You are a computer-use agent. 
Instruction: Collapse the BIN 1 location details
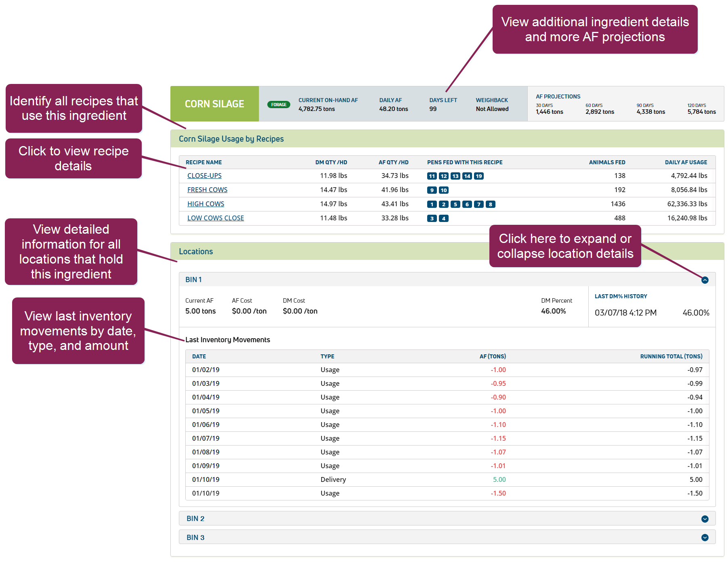coord(705,280)
